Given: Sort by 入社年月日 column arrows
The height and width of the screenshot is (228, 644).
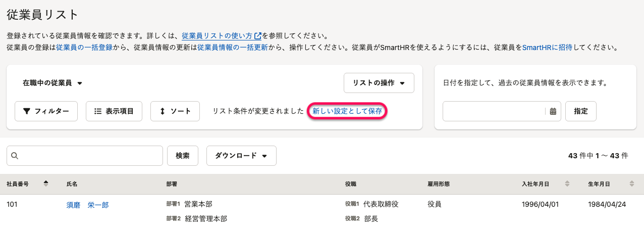Looking at the screenshot, I should tap(567, 184).
